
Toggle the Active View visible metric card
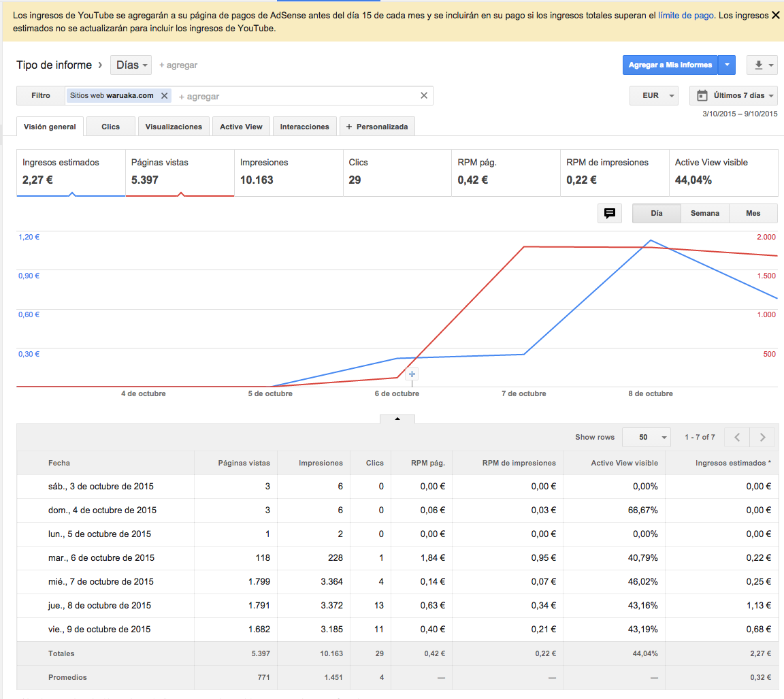tap(723, 172)
